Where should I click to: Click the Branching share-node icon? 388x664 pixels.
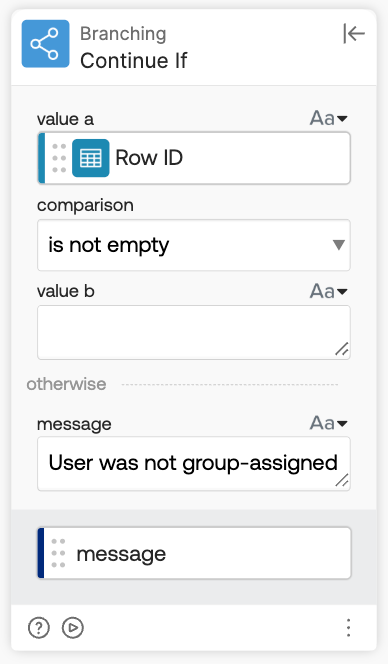coord(45,44)
